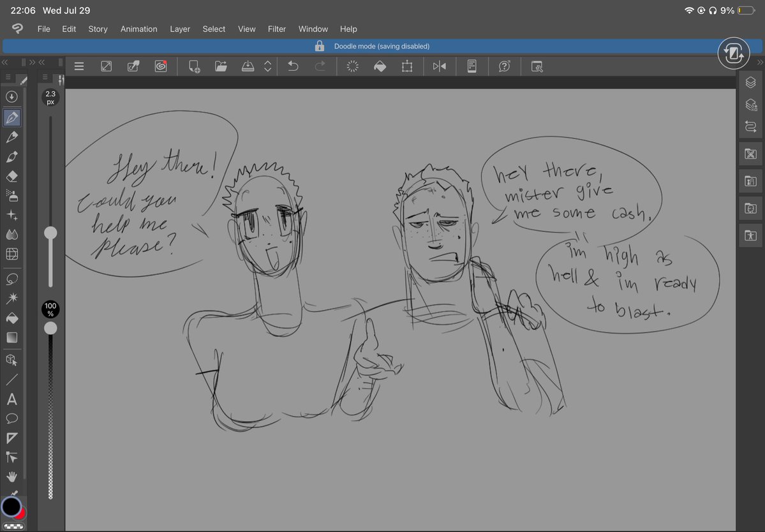Select the Blend tool
Image resolution: width=765 pixels, height=532 pixels.
coord(11,235)
